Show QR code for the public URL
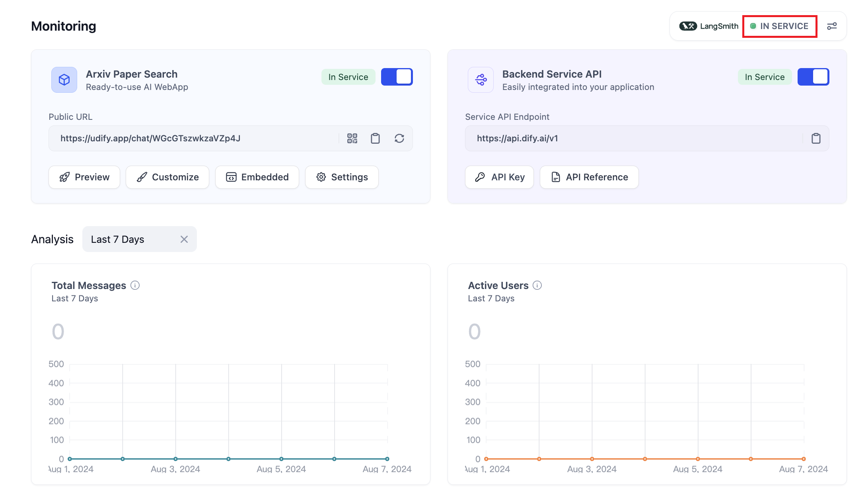868x500 pixels. point(352,138)
